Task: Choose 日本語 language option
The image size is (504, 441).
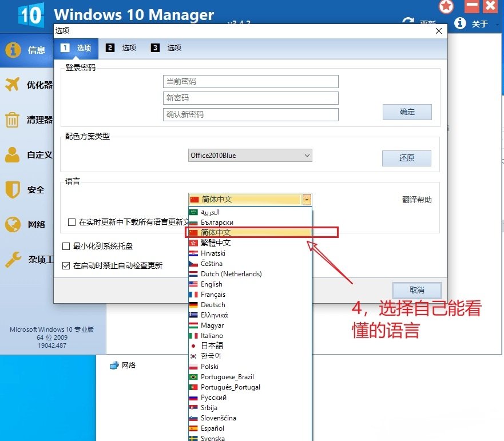Action: point(250,346)
